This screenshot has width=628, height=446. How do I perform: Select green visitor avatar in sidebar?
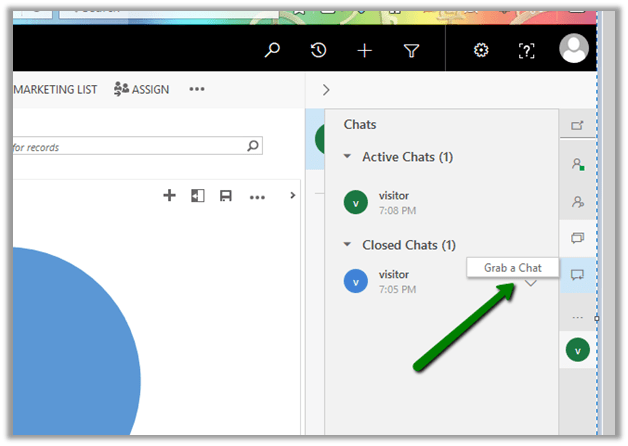coord(578,350)
